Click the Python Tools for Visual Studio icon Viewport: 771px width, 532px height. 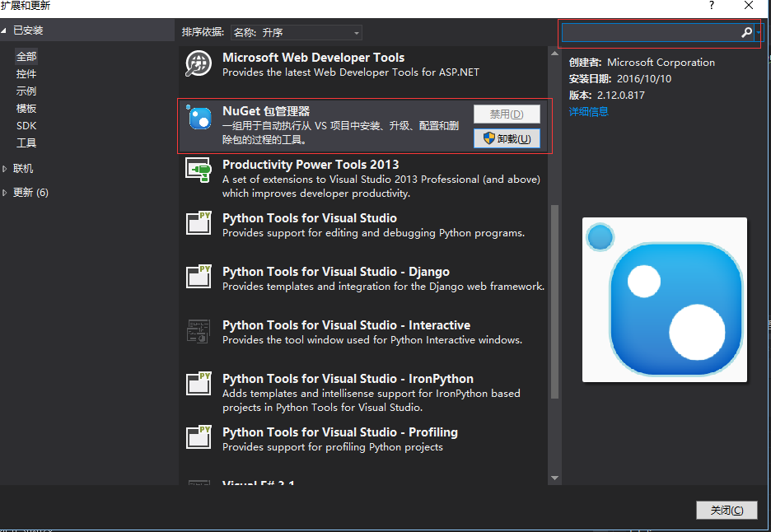point(198,225)
